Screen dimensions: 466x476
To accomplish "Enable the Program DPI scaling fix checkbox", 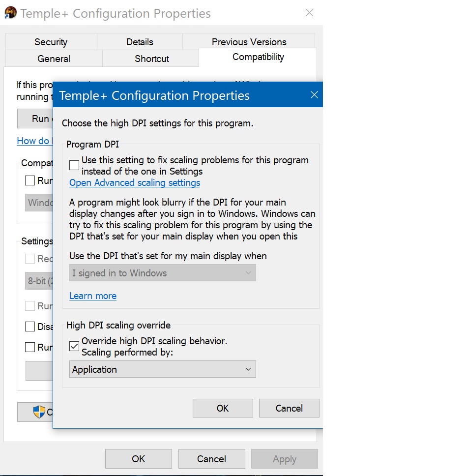I will (74, 165).
